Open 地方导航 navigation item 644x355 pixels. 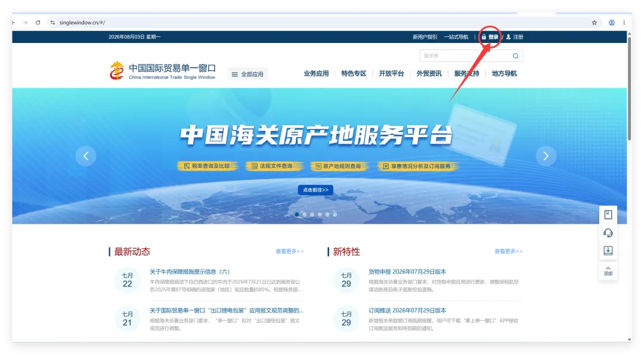point(504,73)
